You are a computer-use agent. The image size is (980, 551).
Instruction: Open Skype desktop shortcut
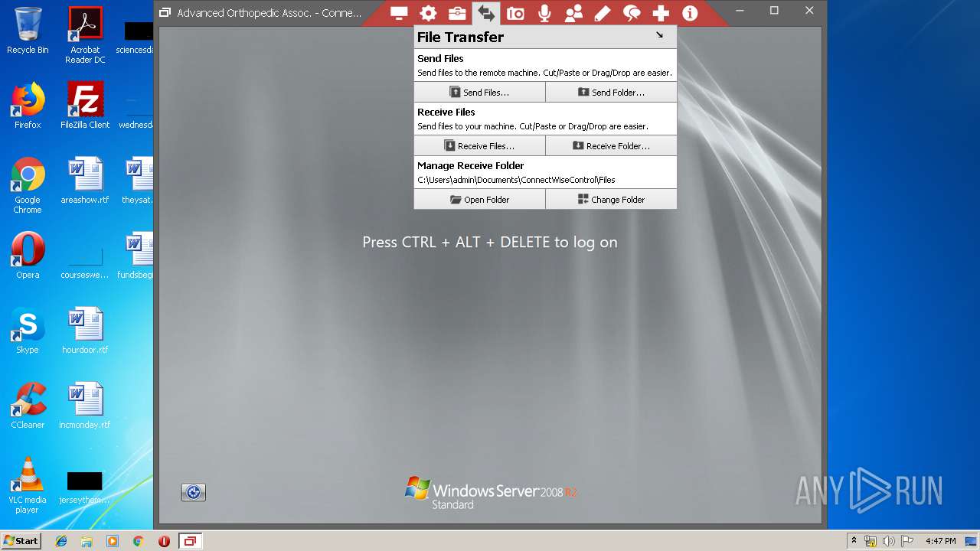[x=28, y=331]
